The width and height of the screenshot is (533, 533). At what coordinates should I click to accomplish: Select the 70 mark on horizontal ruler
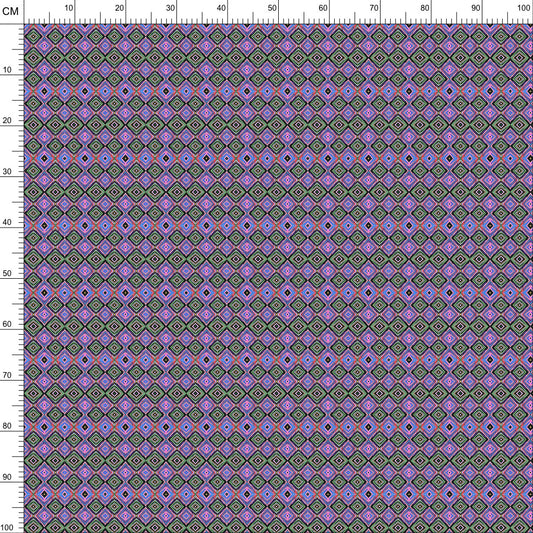point(374,8)
